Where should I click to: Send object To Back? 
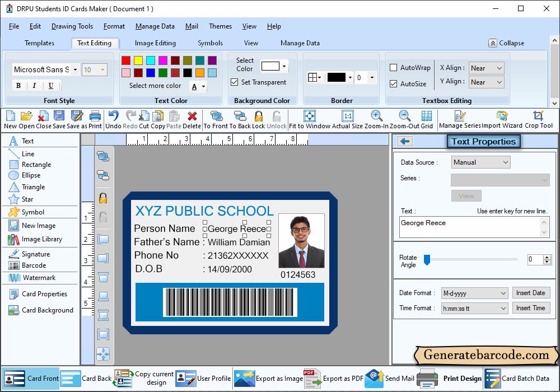click(240, 120)
